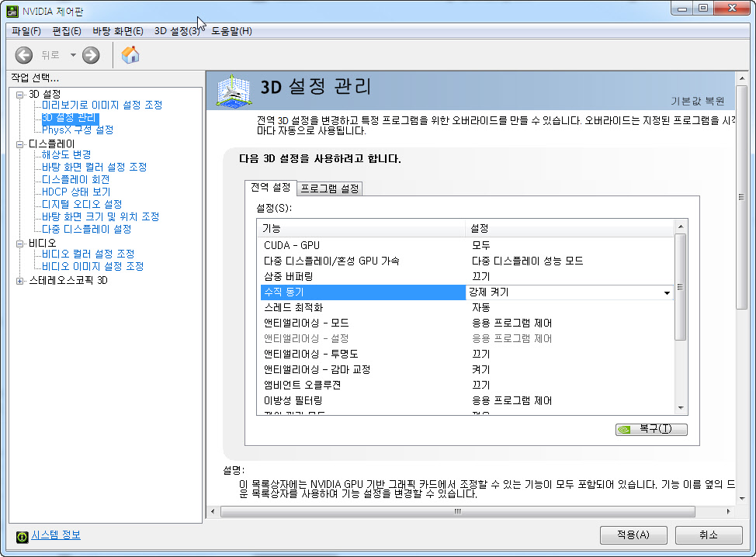756x557 pixels.
Task: Click the Back arrow icon in the toolbar
Action: [x=23, y=55]
